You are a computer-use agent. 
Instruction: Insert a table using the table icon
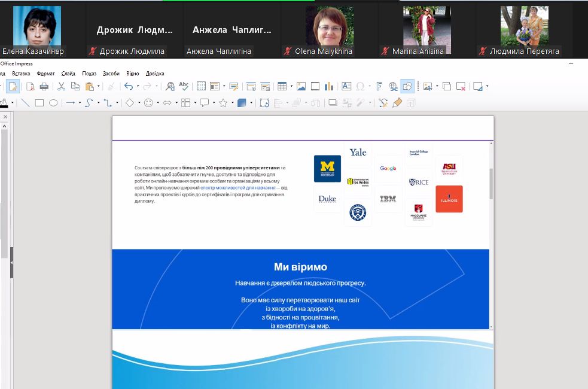click(282, 87)
